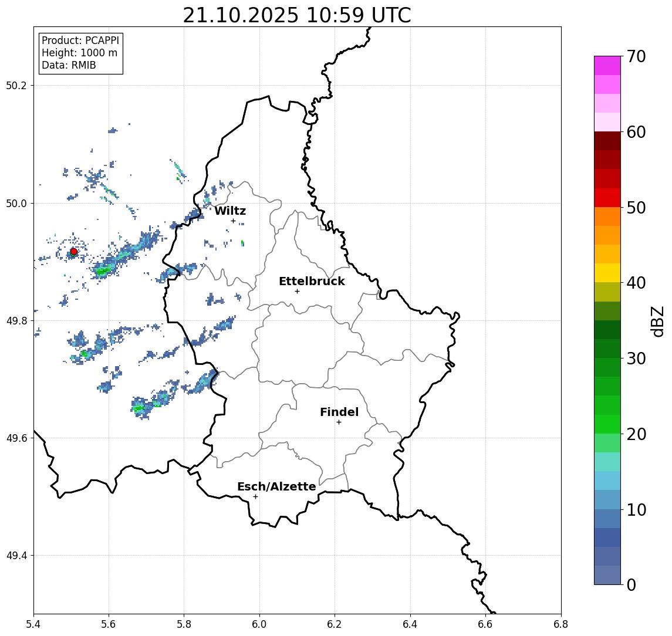672x636 pixels.
Task: Click the longitude axis label 5.4
Action: coord(33,624)
